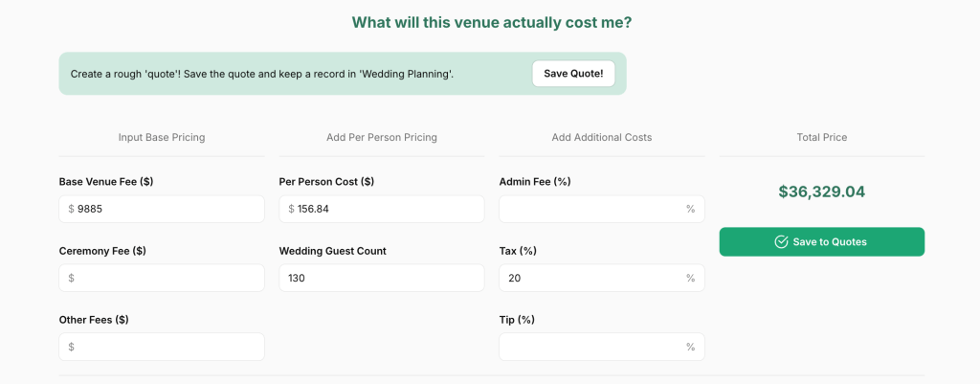The image size is (980, 384).
Task: Focus the Base Venue Fee input field
Action: pos(167,209)
